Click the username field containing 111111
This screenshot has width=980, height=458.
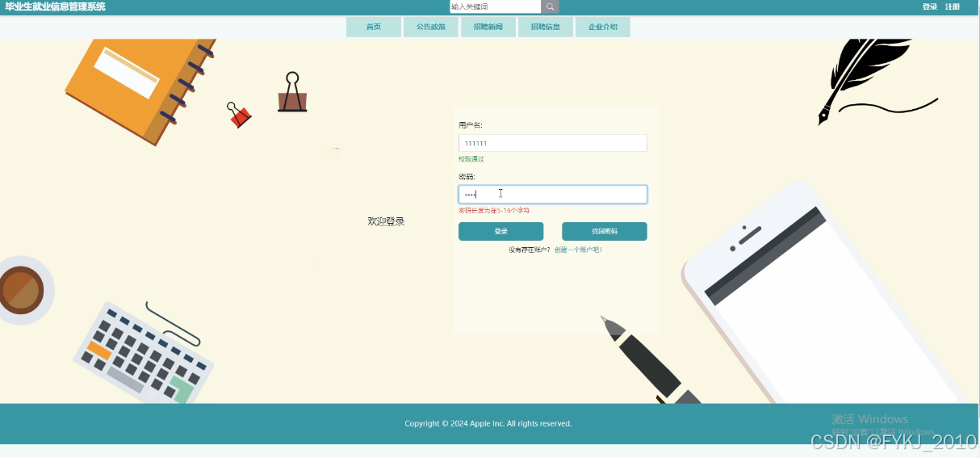click(553, 143)
